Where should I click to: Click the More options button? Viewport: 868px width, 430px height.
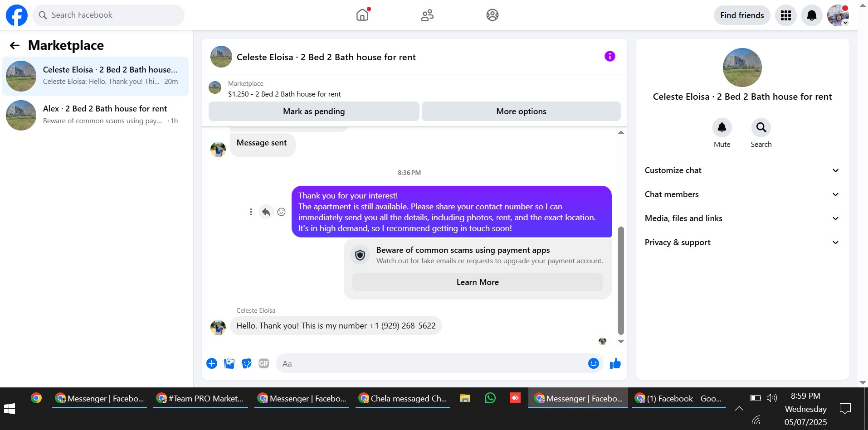tap(521, 111)
